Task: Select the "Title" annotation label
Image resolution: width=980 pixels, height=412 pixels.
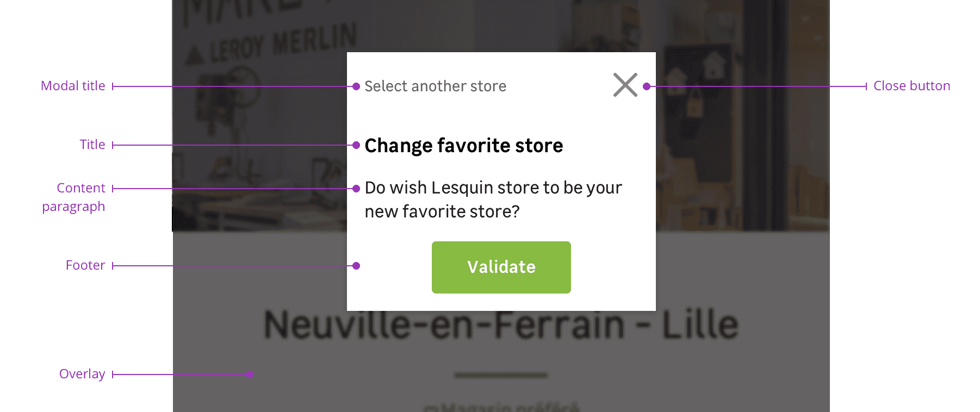Action: point(92,145)
